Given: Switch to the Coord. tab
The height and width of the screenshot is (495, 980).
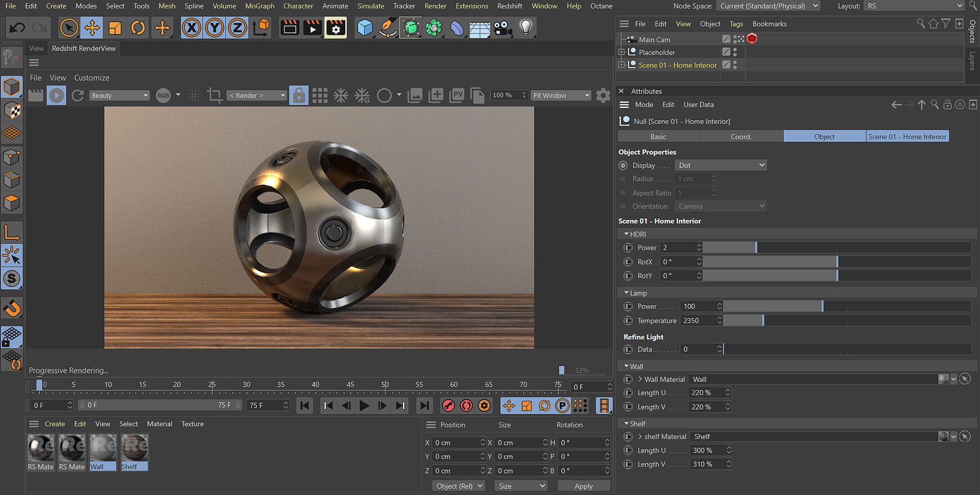Looking at the screenshot, I should [x=741, y=136].
